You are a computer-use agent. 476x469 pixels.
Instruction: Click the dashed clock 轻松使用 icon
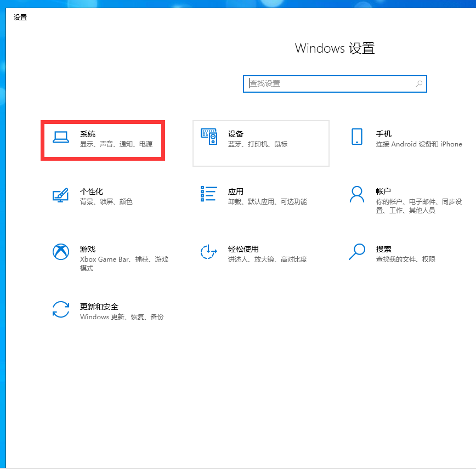(x=209, y=252)
